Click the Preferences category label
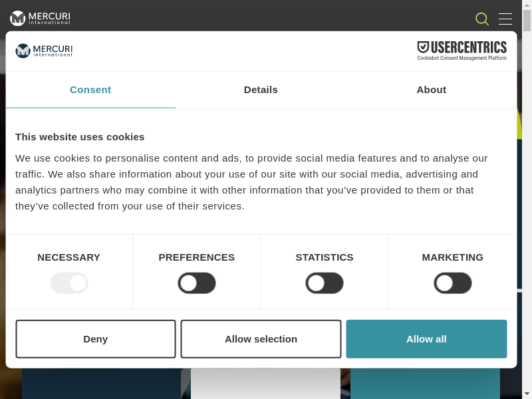 197,257
